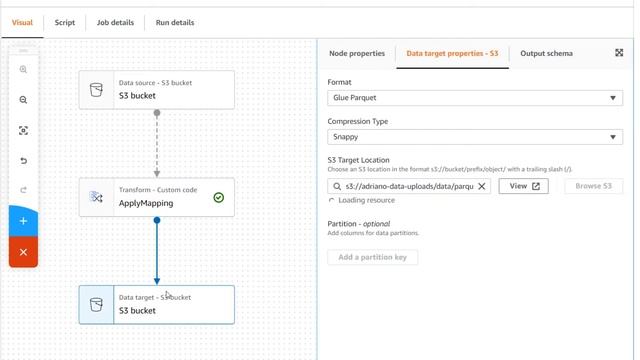The width and height of the screenshot is (640, 360).
Task: Open the Format dropdown showing Glue Parquet
Action: point(475,98)
